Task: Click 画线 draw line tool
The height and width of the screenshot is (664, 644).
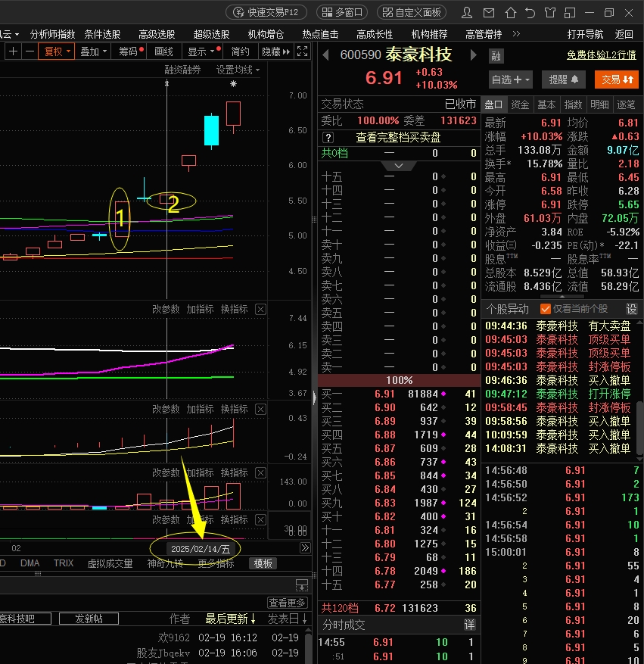Action: 163,51
